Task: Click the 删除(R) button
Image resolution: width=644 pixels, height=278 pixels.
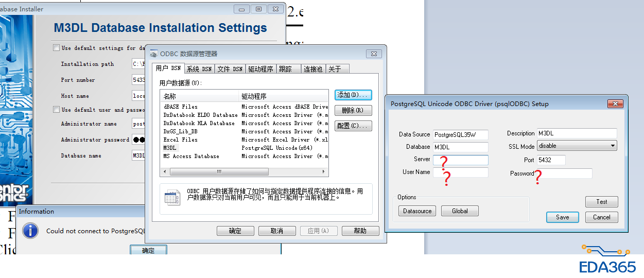Action: 353,110
